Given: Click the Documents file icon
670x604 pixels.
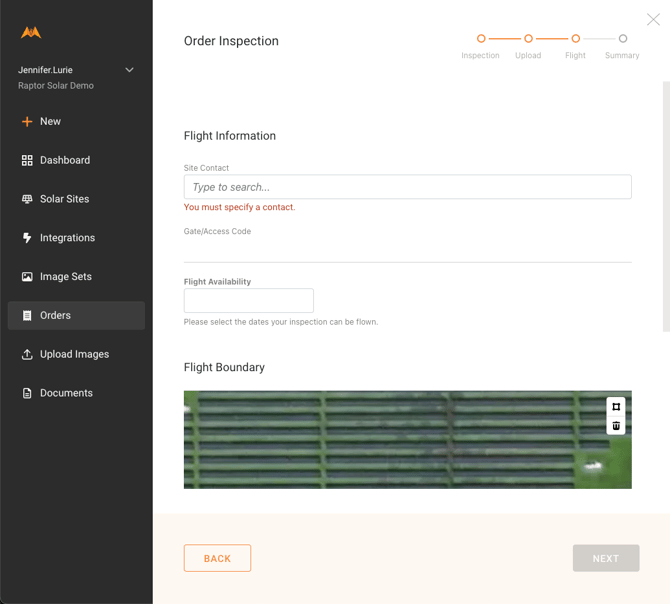Looking at the screenshot, I should (27, 393).
